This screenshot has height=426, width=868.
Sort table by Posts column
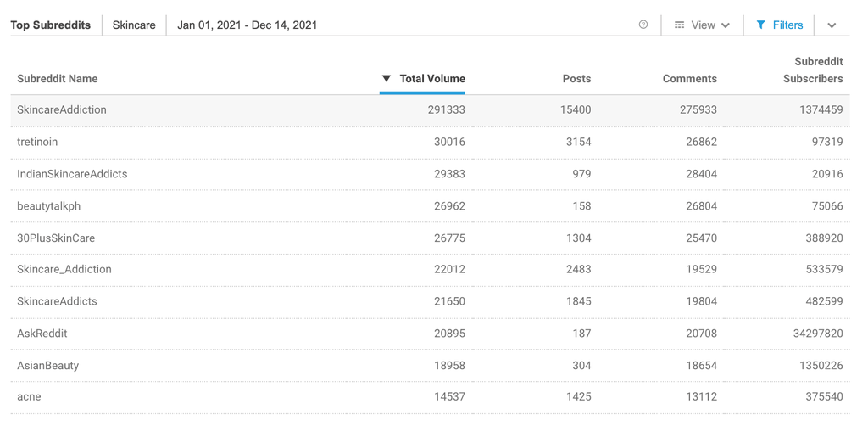pos(576,79)
